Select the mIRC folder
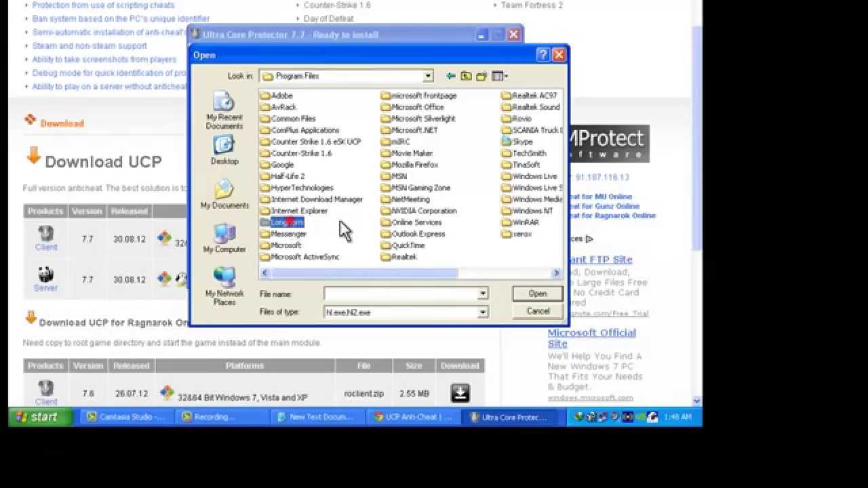The height and width of the screenshot is (488, 868). pos(395,142)
